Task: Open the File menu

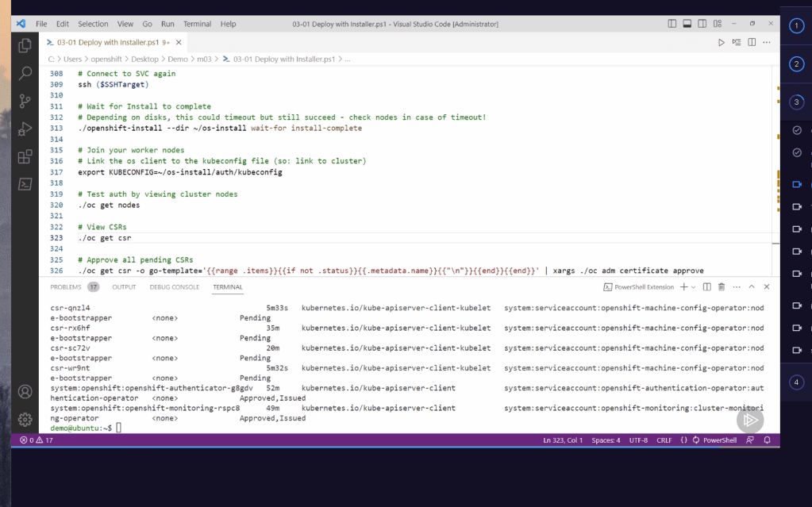Action: (x=41, y=24)
